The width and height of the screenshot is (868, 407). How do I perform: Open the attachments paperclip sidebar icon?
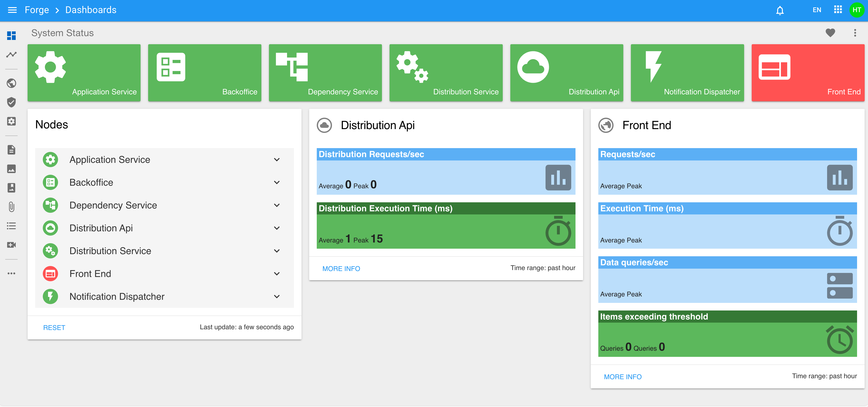point(11,207)
